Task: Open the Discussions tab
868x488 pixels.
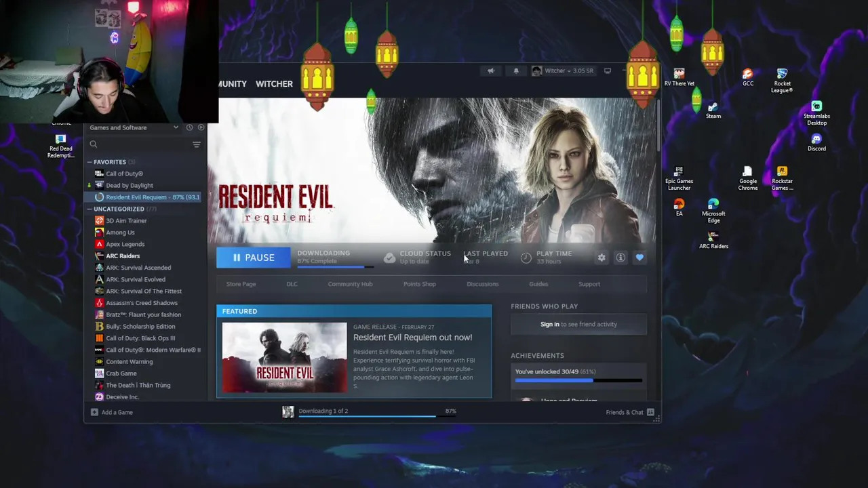Action: click(482, 284)
